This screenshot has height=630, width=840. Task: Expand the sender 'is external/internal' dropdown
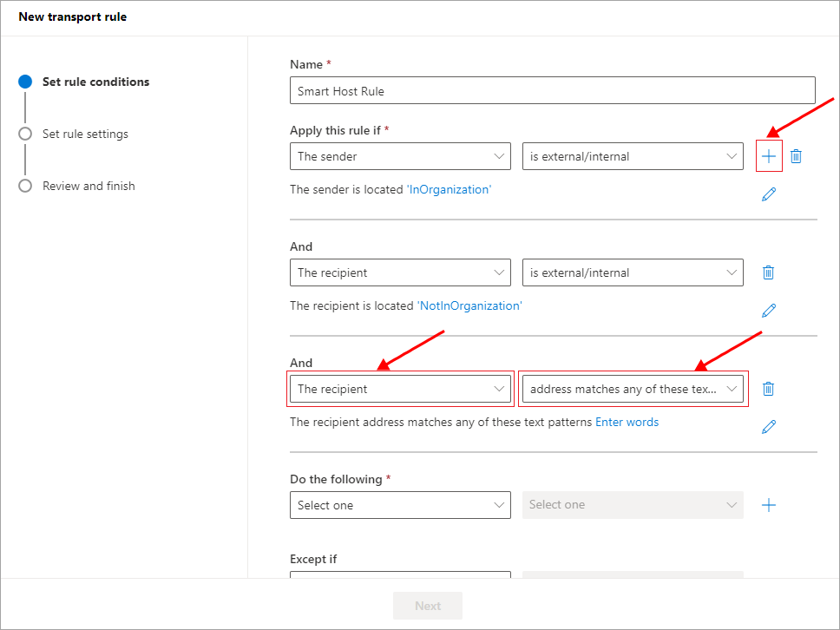click(633, 156)
